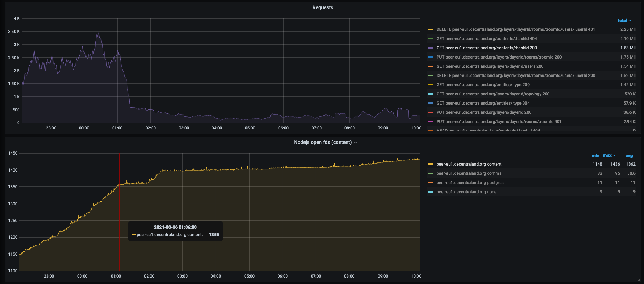The height and width of the screenshot is (284, 644).
Task: Click color swatch of peer-eu1 node series
Action: 431,192
